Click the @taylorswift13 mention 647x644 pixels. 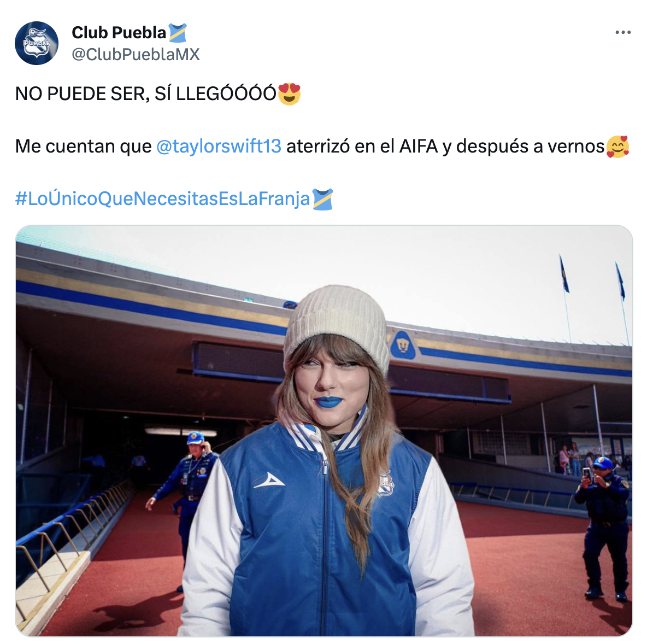click(219, 146)
